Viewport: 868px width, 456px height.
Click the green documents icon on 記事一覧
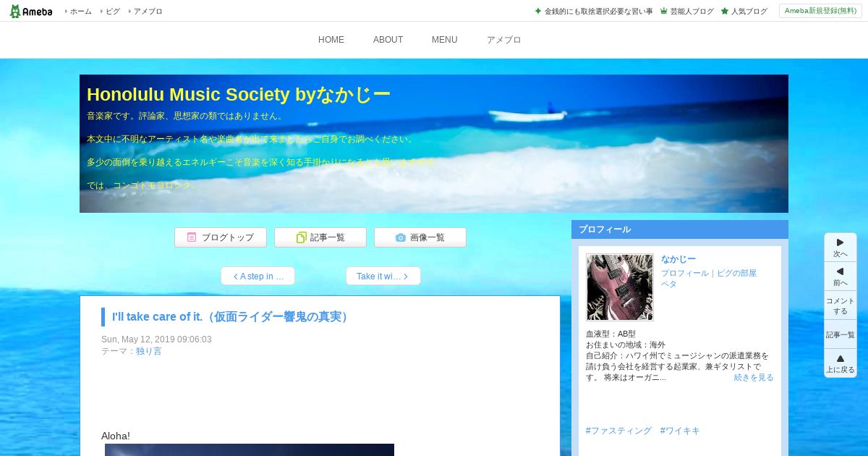pos(301,237)
